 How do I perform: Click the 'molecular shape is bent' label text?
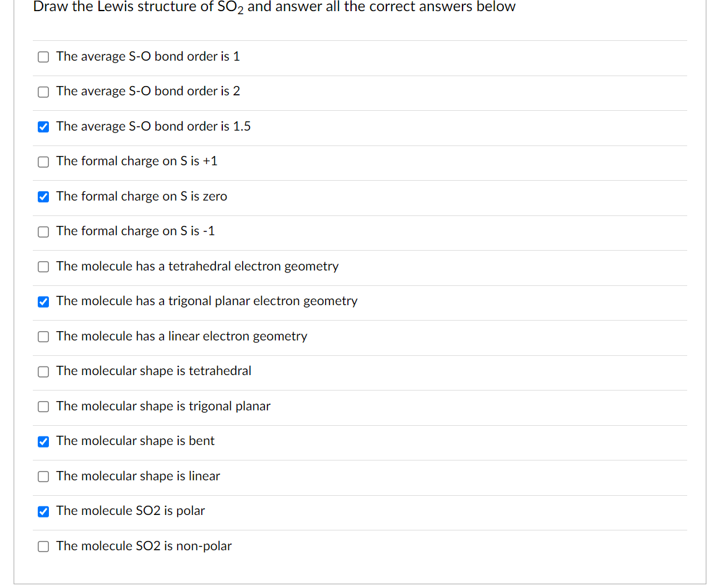point(135,441)
